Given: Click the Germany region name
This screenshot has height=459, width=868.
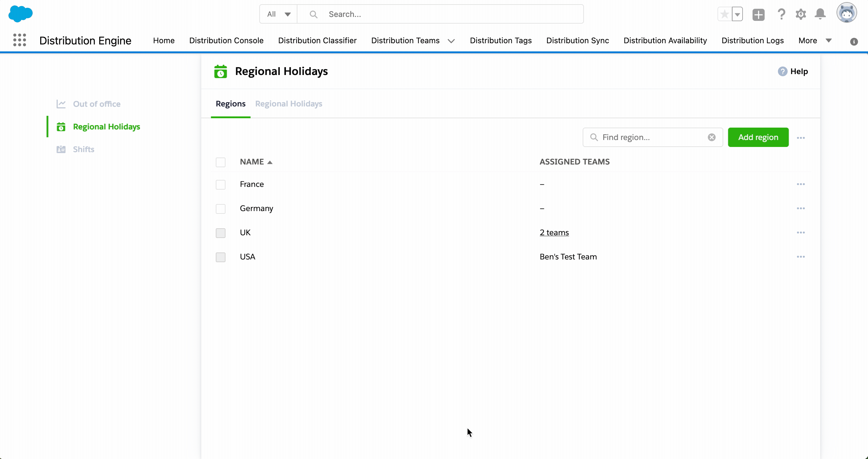Looking at the screenshot, I should pos(256,208).
